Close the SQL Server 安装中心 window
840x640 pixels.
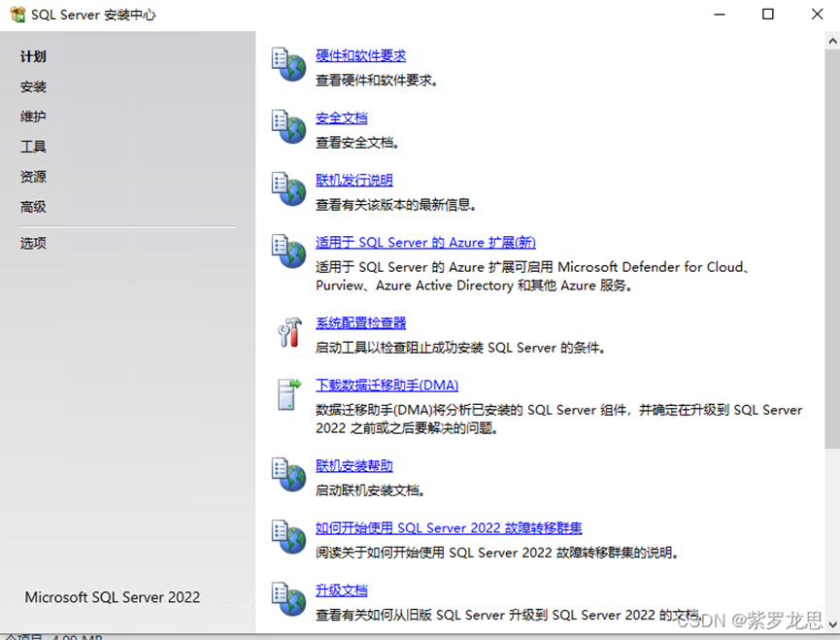(817, 15)
